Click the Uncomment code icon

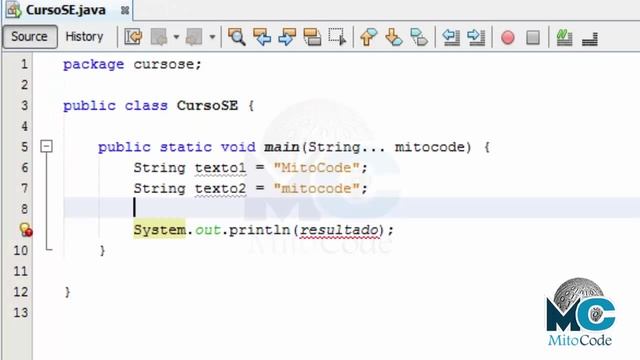(x=590, y=38)
